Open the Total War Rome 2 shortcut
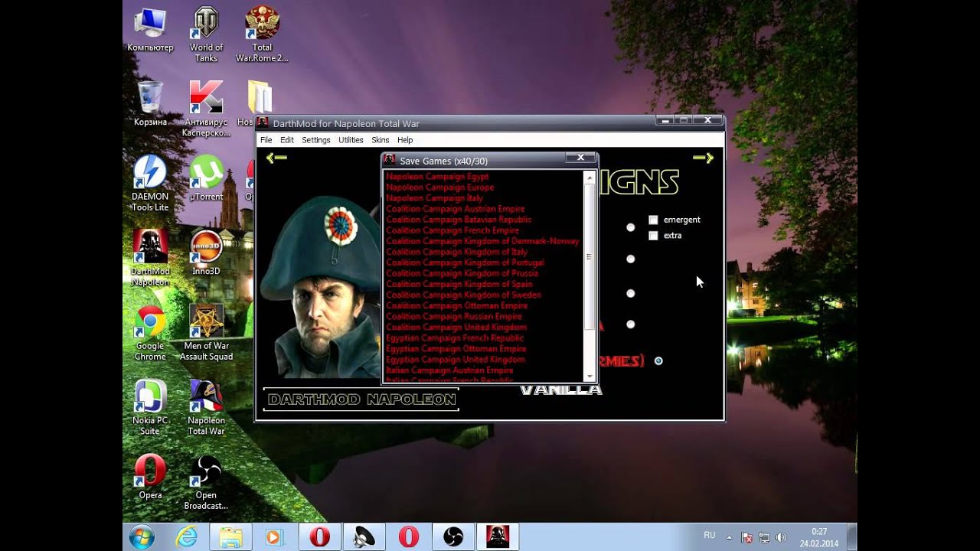 click(262, 34)
